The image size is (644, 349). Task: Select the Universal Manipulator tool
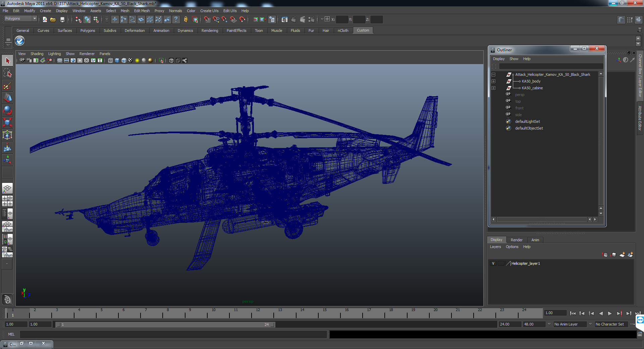(7, 135)
